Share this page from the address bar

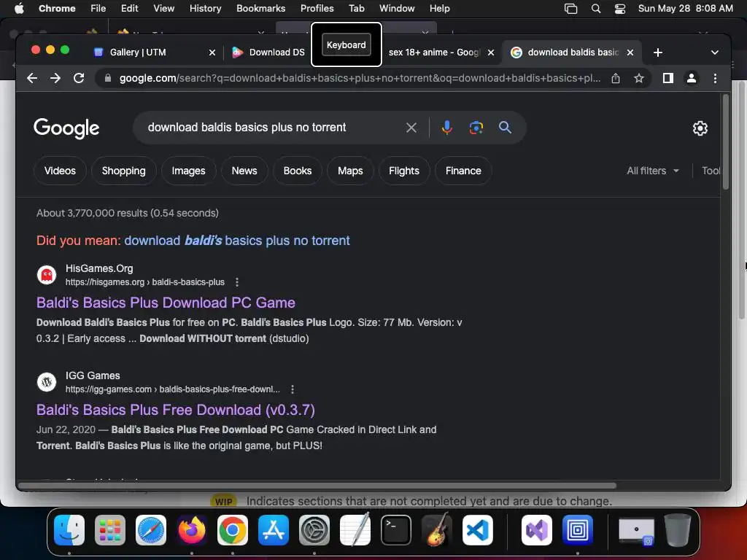(616, 78)
